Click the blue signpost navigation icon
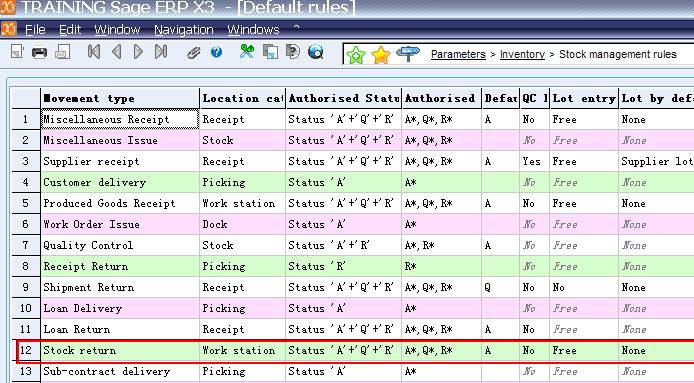This screenshot has width=694, height=383. point(408,54)
